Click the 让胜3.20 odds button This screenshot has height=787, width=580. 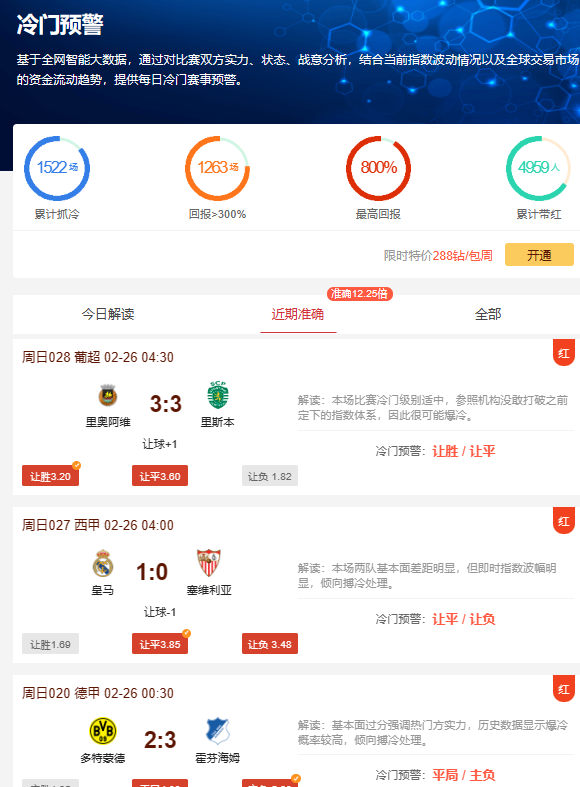(50, 476)
